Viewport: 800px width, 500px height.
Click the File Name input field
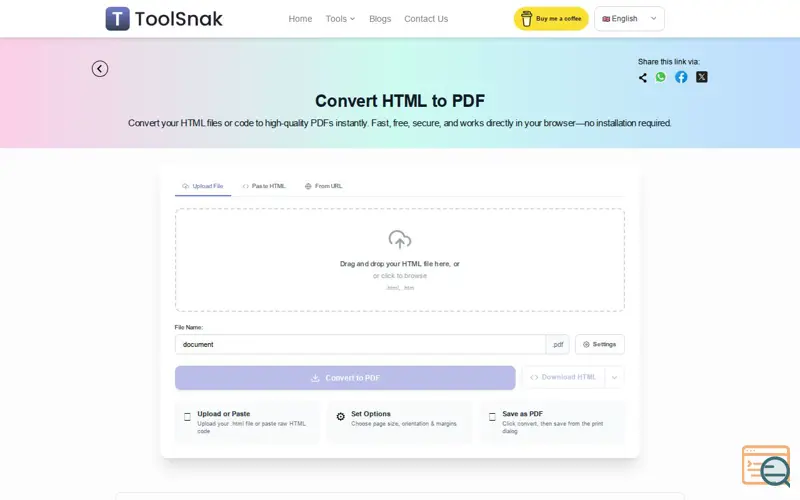(360, 344)
